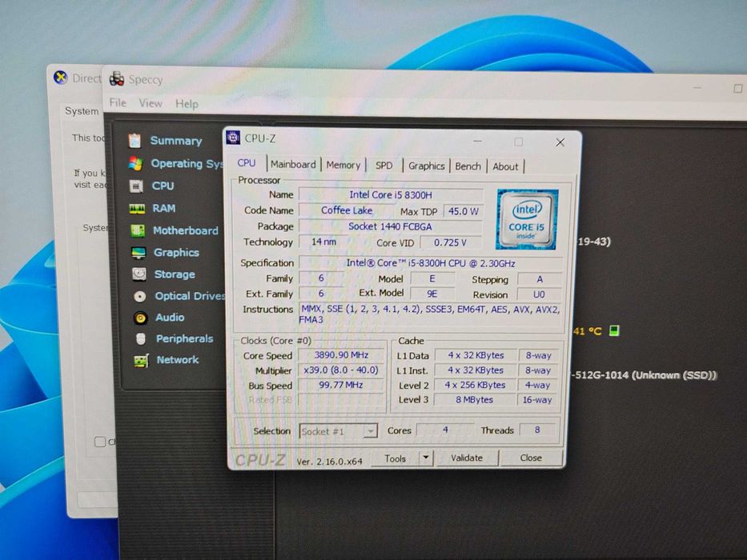The height and width of the screenshot is (560, 747).
Task: Click the Level 2 value 4 x 256 KBytes
Action: (475, 385)
